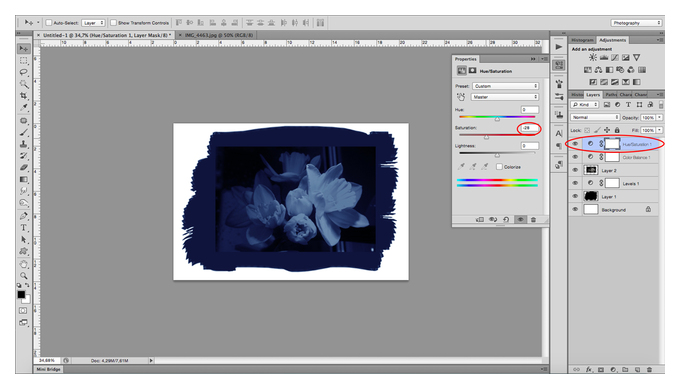Clip adjustment to layer below in Properties
Image resolution: width=680 pixels, height=389 pixels.
[480, 219]
